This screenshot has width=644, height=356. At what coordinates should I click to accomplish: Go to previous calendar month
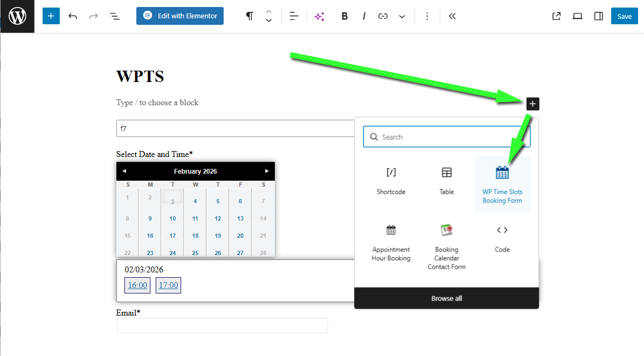coord(124,171)
